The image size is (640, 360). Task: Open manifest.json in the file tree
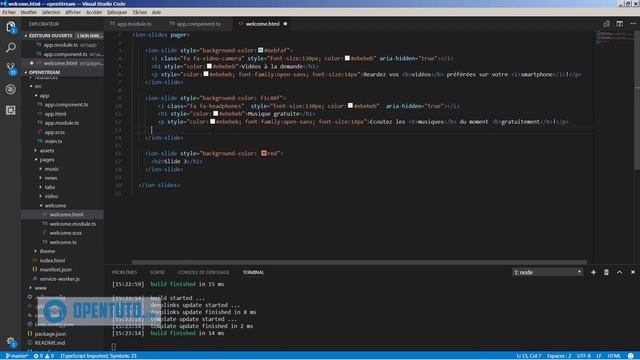coord(56,270)
